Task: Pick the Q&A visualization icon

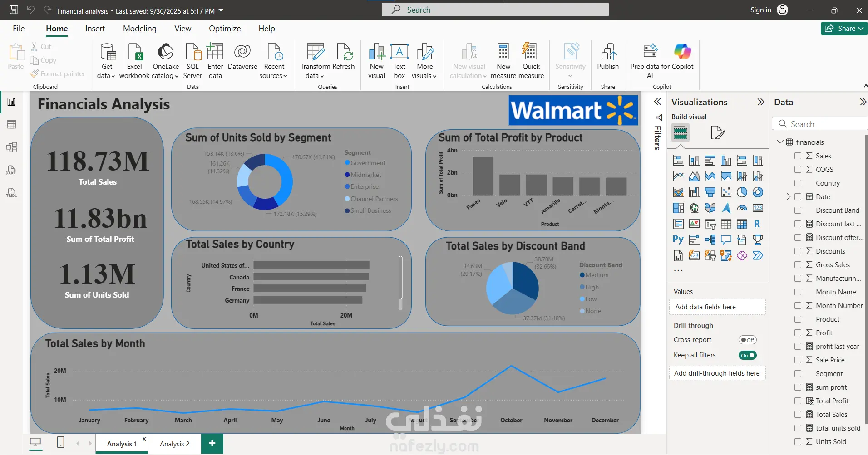Action: point(726,240)
